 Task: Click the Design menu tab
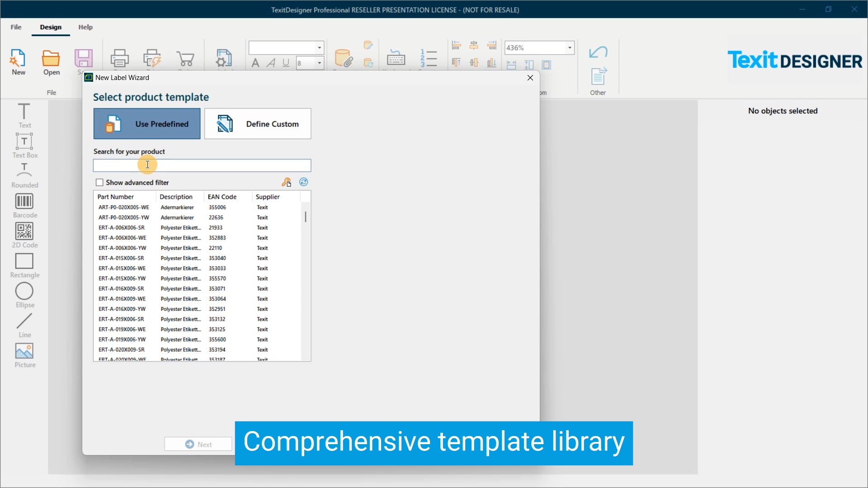[51, 27]
